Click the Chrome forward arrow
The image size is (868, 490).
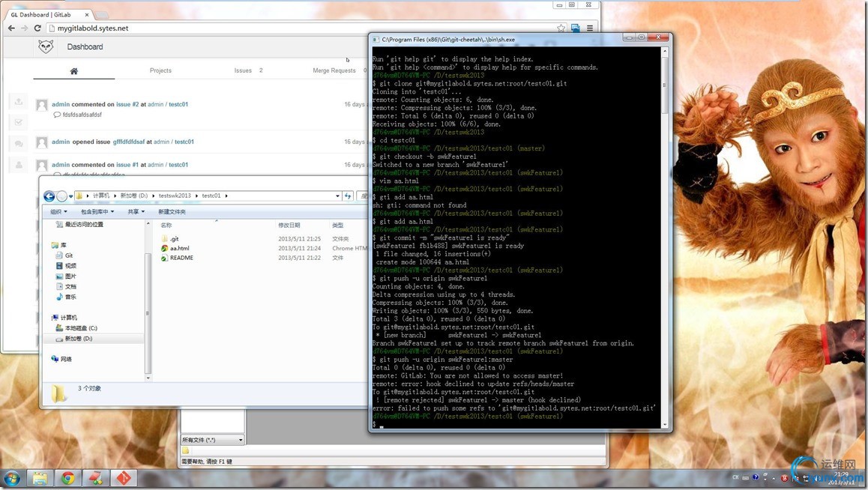tap(24, 28)
